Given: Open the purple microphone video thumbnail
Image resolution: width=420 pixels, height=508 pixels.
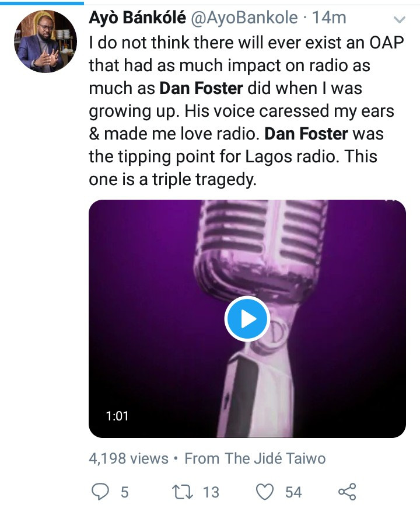Looking at the screenshot, I should (247, 318).
